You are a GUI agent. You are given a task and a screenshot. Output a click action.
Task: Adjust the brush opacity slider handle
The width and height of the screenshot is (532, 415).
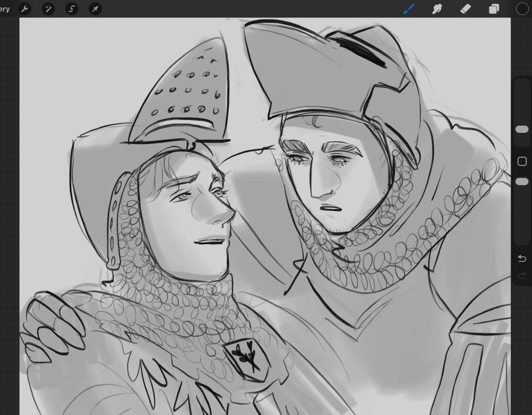522,182
